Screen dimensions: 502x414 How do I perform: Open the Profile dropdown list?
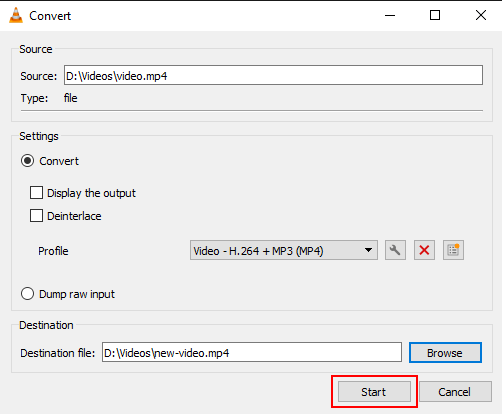[x=284, y=250]
